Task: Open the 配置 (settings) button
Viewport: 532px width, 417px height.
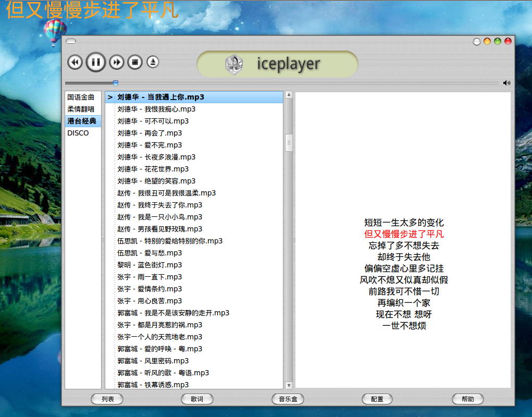Action: [x=377, y=399]
